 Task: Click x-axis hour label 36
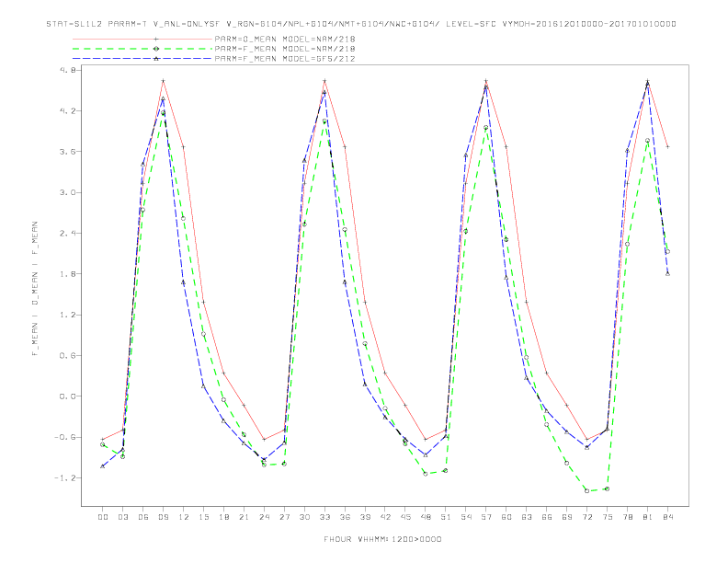345,517
